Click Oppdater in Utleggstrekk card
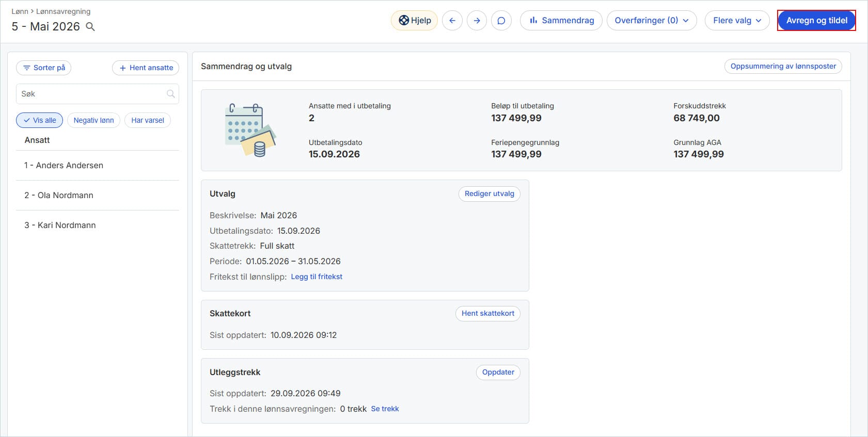Viewport: 868px width, 437px height. coord(498,373)
